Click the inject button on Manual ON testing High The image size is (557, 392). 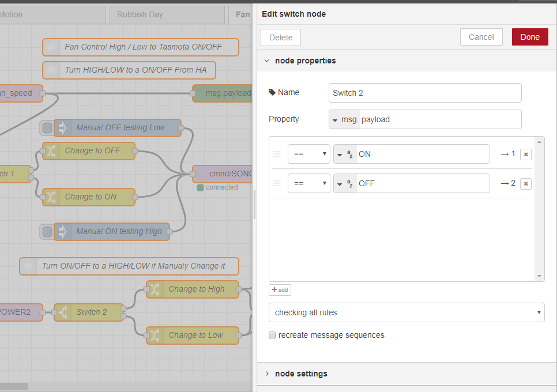pos(47,232)
